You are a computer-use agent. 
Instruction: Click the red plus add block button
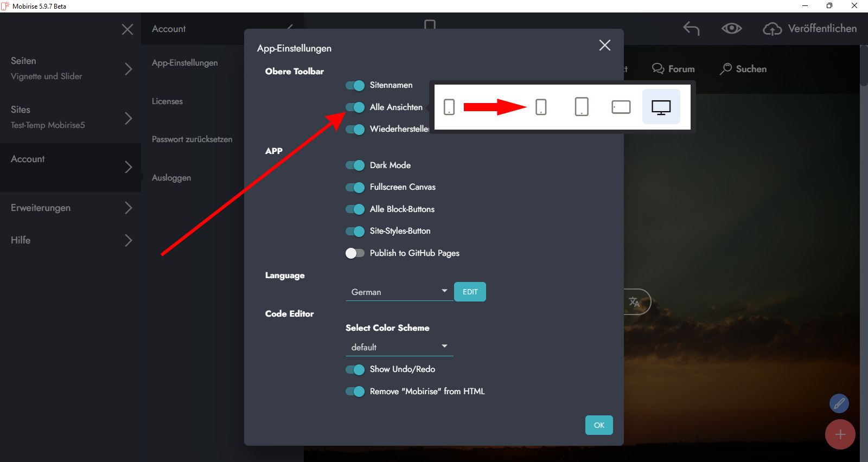(840, 434)
